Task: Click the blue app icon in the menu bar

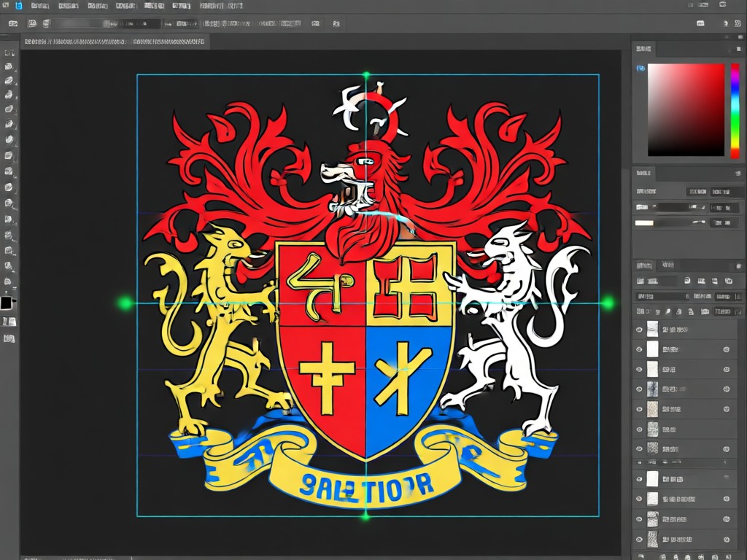Action: [x=19, y=6]
